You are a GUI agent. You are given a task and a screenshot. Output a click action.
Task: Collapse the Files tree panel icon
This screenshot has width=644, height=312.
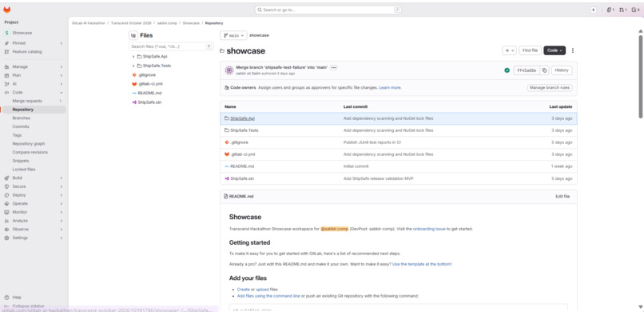tap(133, 35)
